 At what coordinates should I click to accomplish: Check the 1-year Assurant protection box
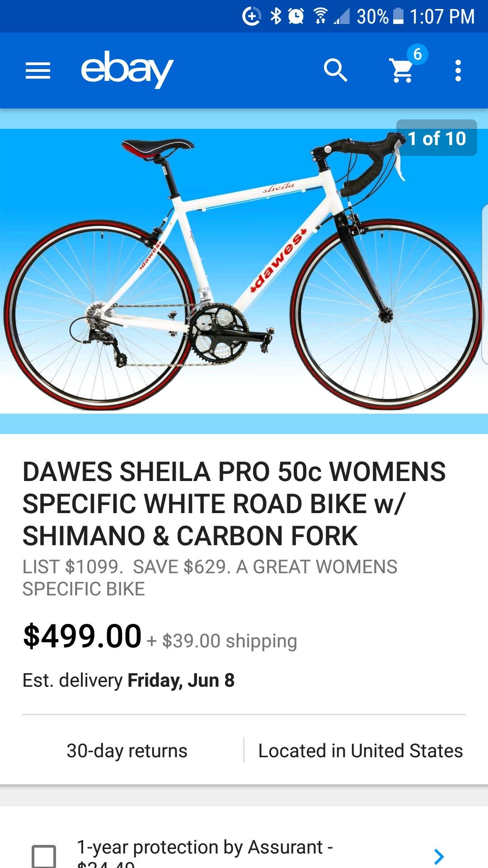coord(44,856)
